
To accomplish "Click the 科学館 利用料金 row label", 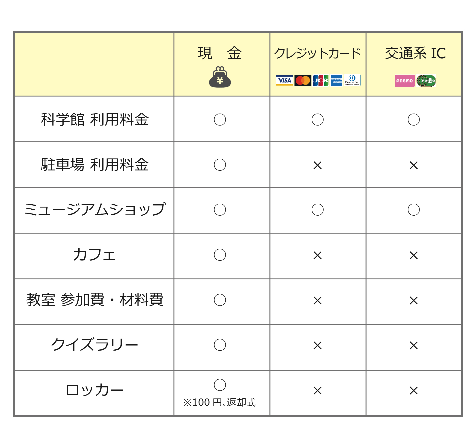I will click(x=95, y=119).
